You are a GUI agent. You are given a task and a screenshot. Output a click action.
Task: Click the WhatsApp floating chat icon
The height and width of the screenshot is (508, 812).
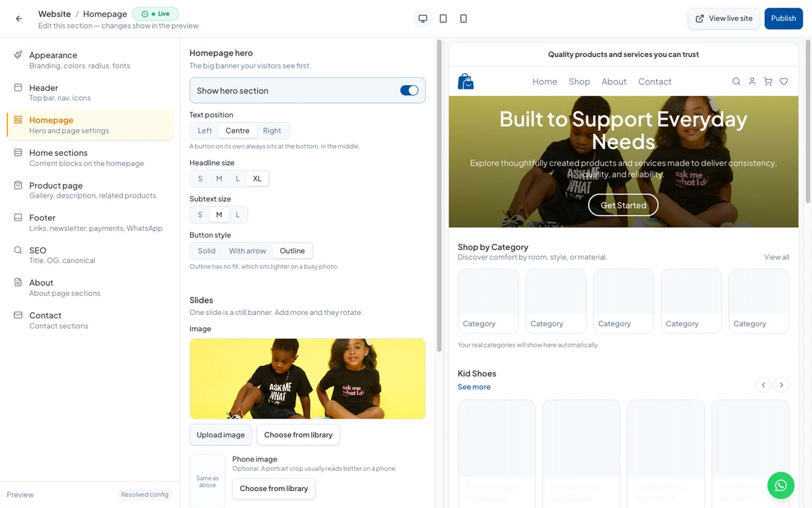[x=781, y=485]
